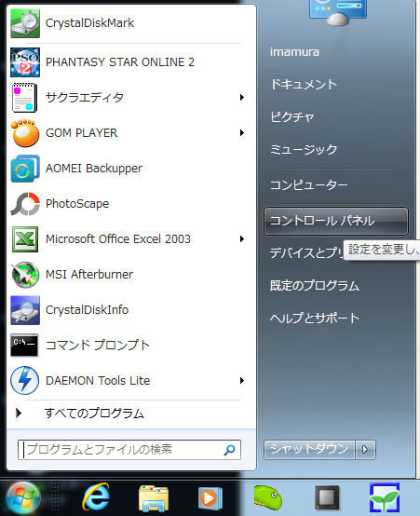Open CrystalDiskMark stopwatch icon
420x516 pixels.
click(25, 23)
